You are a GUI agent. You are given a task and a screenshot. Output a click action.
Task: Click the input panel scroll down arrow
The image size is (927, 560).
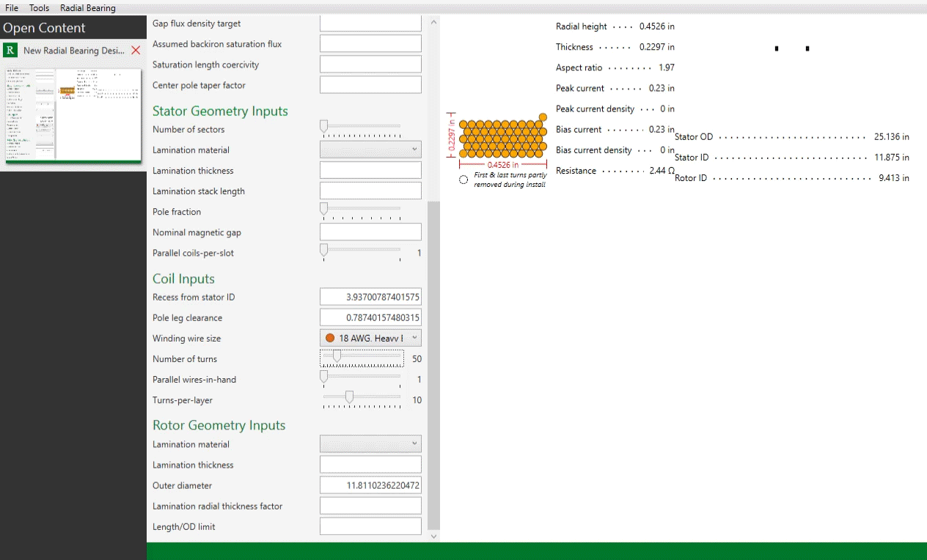point(433,537)
